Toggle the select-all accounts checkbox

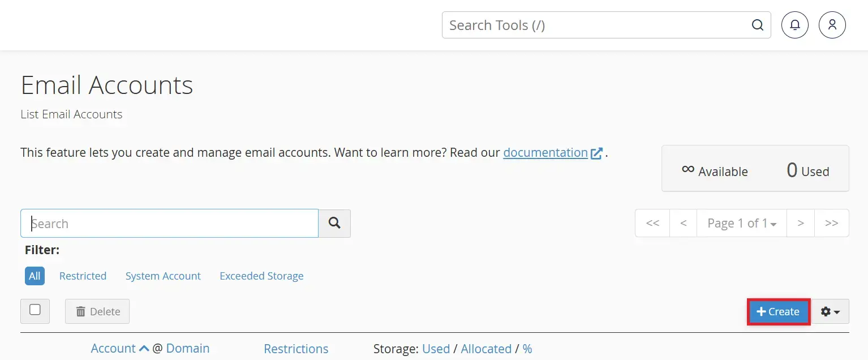click(x=35, y=310)
